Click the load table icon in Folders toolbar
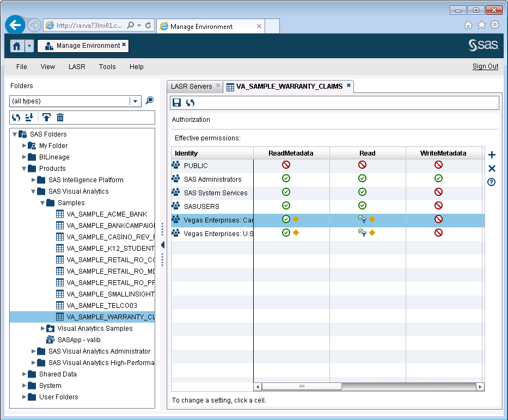 pos(29,117)
